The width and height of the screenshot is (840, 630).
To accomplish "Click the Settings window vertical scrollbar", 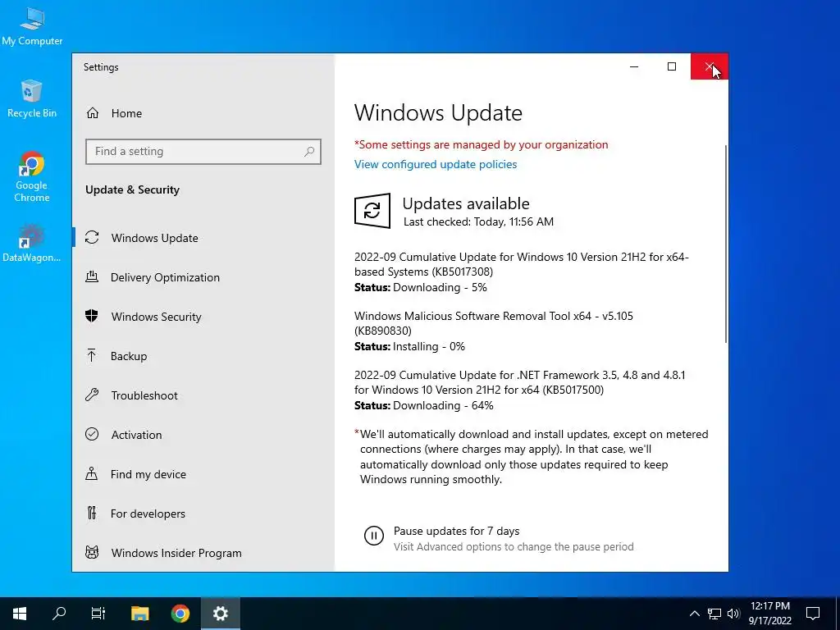I will [726, 244].
